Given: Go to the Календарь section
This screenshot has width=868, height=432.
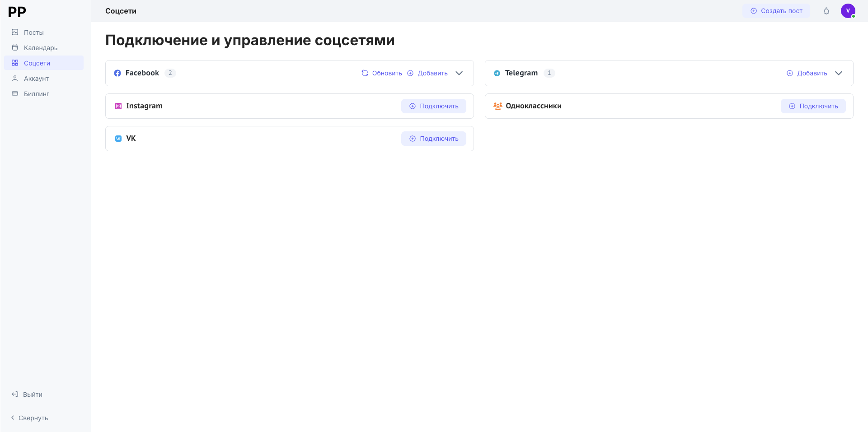Looking at the screenshot, I should click(x=40, y=48).
